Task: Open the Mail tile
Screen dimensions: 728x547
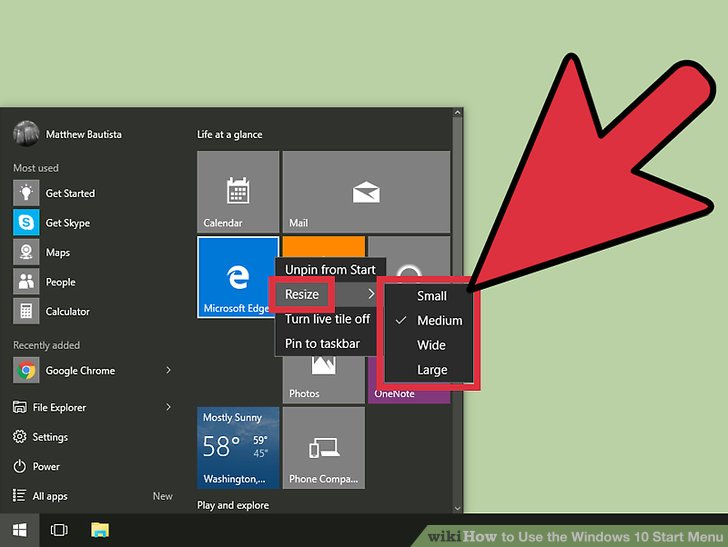Action: click(x=366, y=192)
